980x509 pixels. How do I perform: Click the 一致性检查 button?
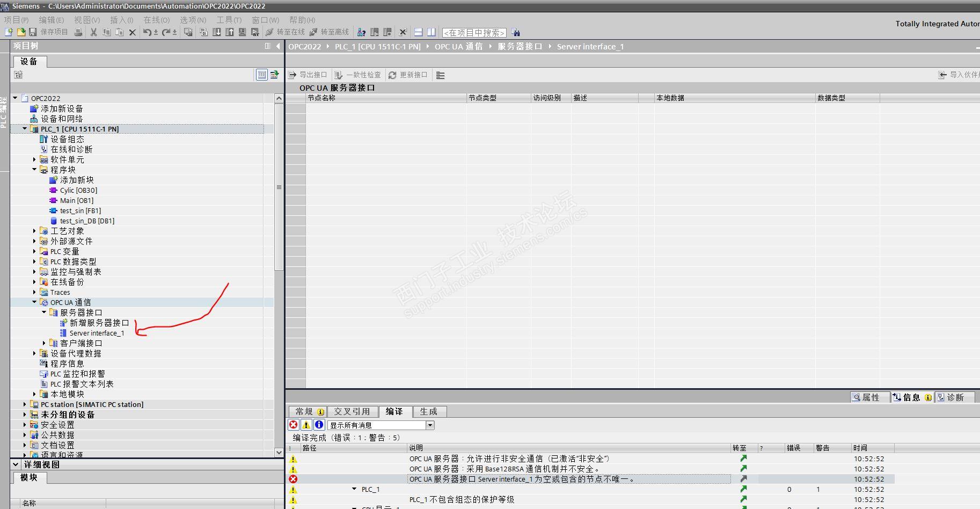pyautogui.click(x=358, y=75)
